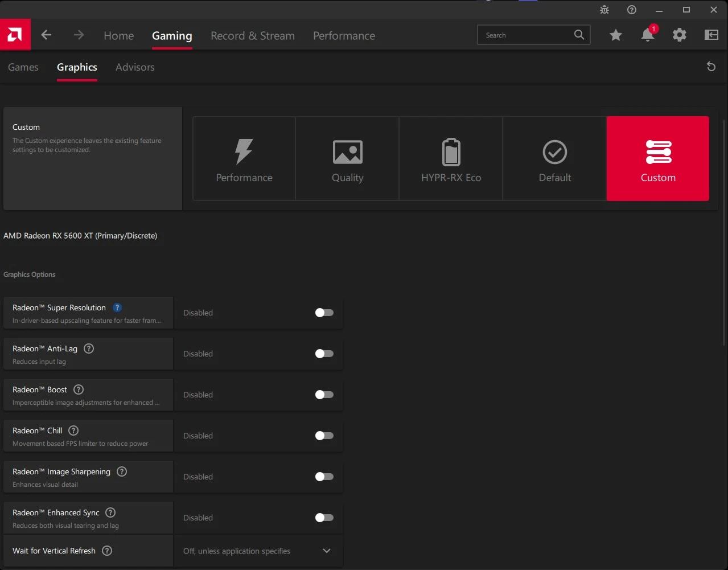
Task: Click the reset arrow icon near Graphics tabs
Action: (711, 67)
